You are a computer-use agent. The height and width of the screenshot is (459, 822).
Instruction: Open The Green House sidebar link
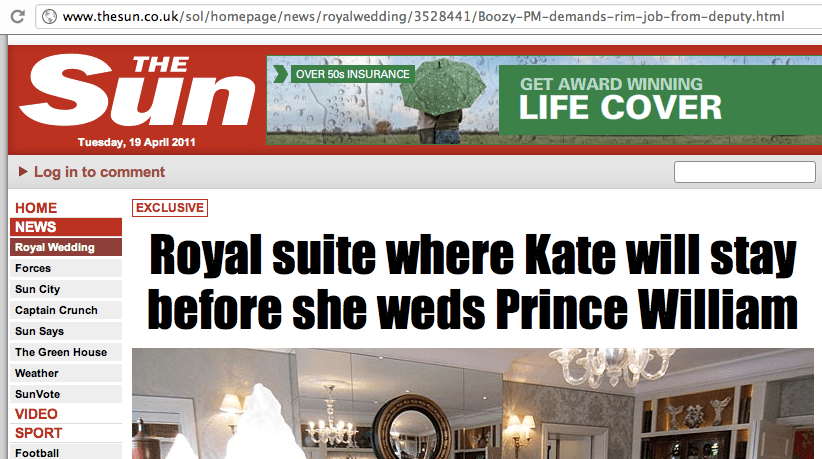[66, 352]
